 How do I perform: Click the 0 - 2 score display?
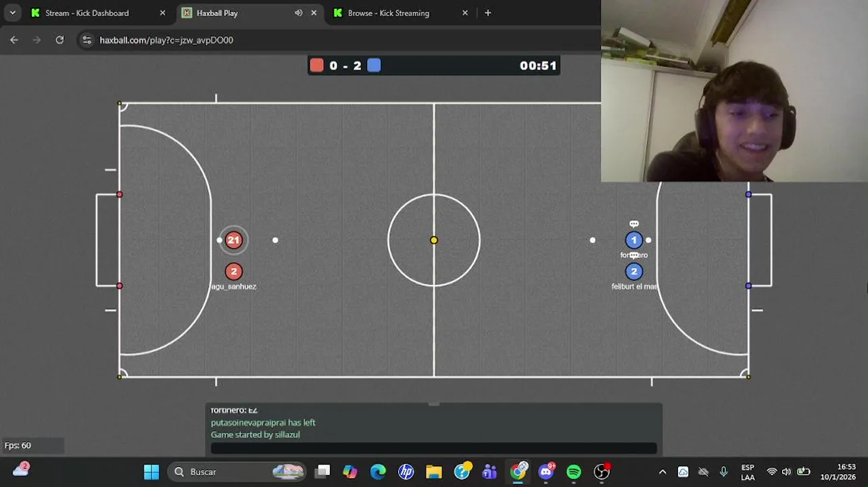[345, 66]
